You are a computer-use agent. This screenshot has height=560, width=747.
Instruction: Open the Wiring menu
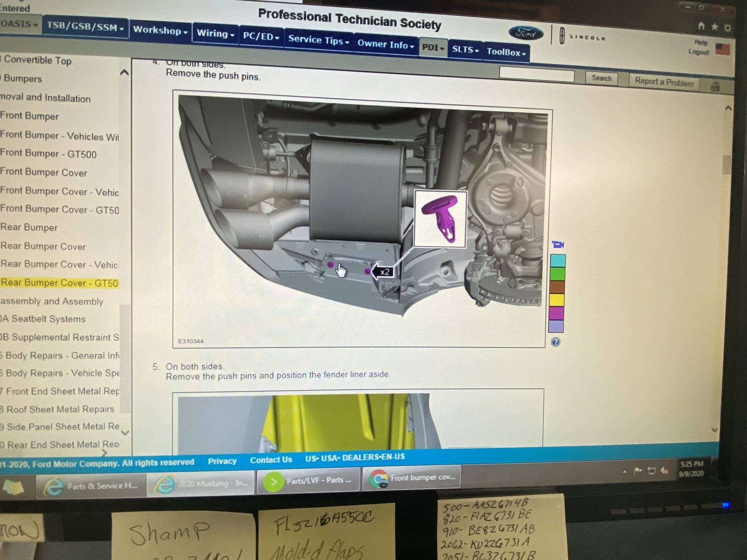coord(215,34)
